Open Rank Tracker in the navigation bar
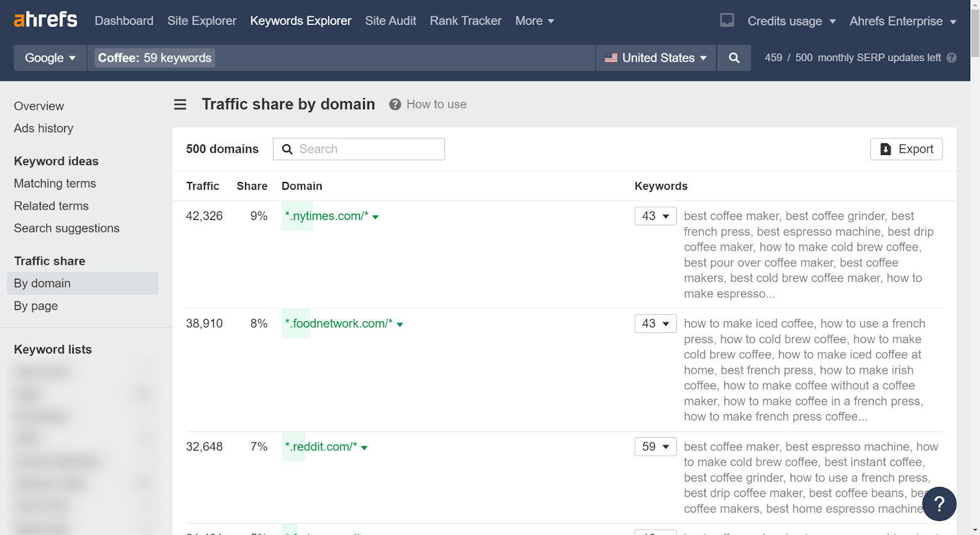 click(x=466, y=21)
